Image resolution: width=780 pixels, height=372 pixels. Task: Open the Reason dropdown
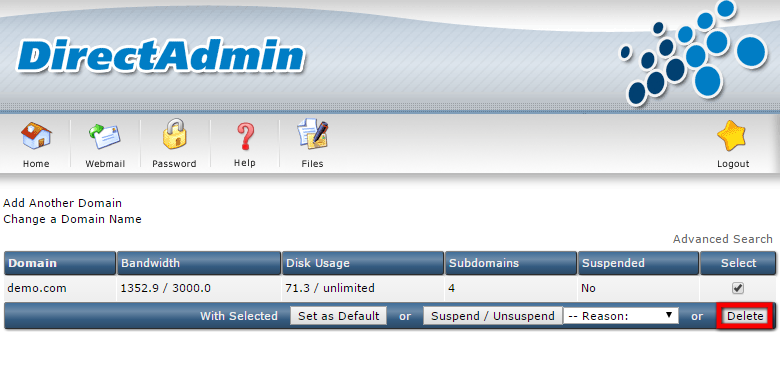click(x=621, y=316)
